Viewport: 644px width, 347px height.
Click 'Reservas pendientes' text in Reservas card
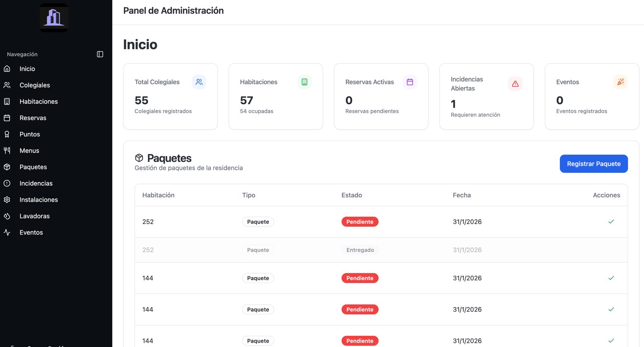click(x=372, y=111)
